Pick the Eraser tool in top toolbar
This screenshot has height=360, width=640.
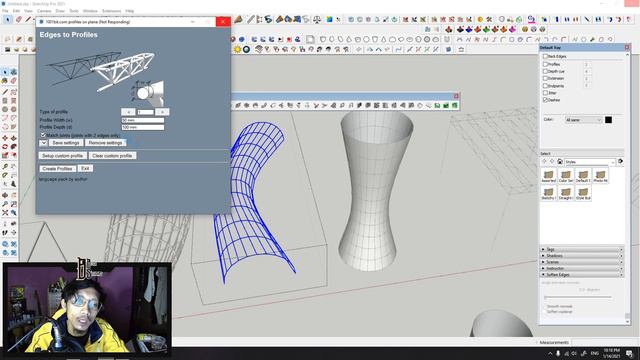coord(18,19)
